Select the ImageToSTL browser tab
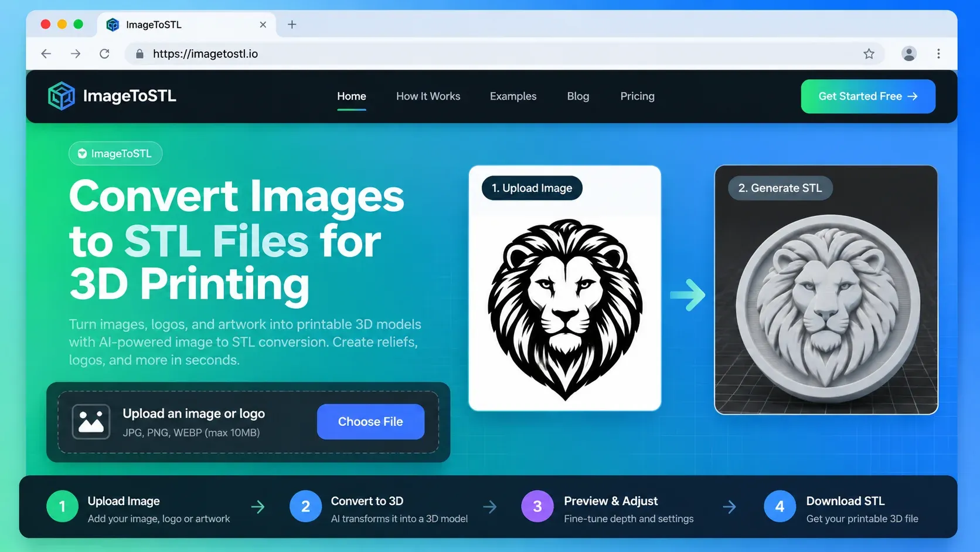 coord(186,25)
